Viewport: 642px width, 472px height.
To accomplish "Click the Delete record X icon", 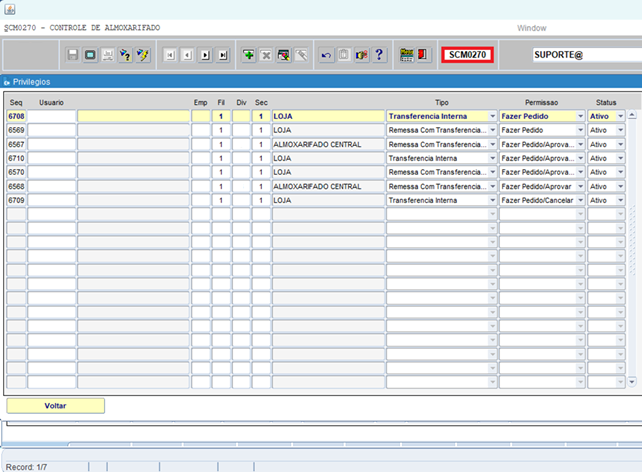I will pyautogui.click(x=266, y=55).
